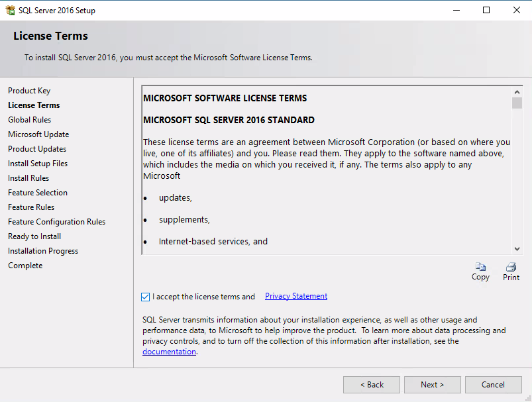Click the Print icon to print license

pos(510,268)
